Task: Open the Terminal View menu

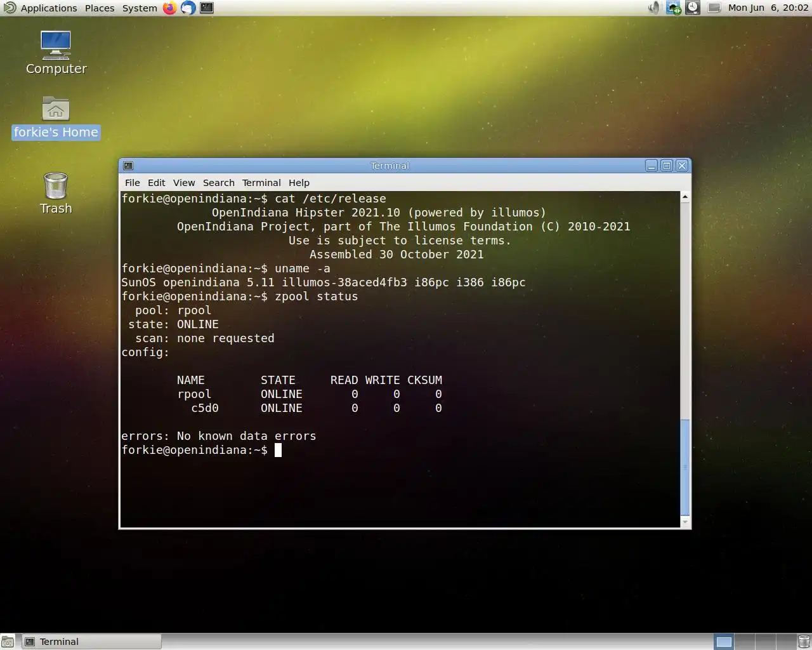Action: 184,183
